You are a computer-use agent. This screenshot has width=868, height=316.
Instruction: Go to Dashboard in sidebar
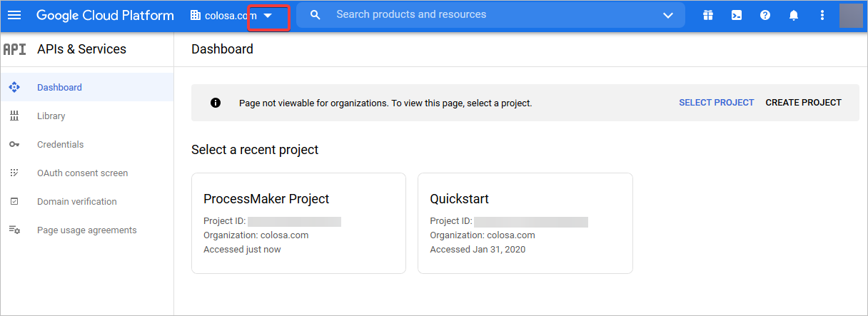59,88
